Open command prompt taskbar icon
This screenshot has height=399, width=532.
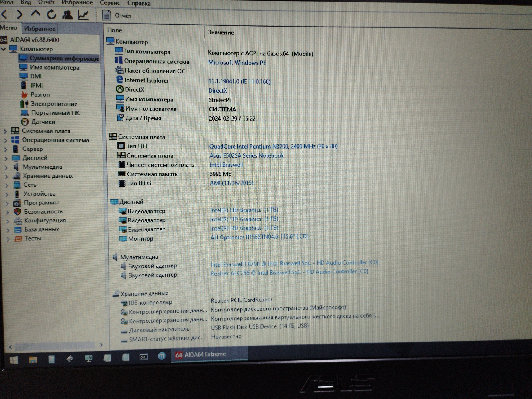143,357
